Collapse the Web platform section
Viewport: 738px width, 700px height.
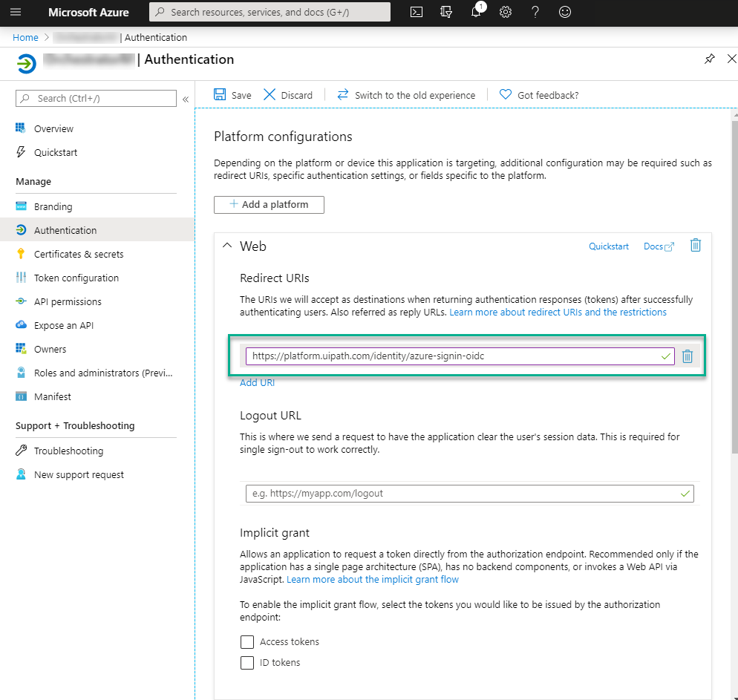(x=227, y=246)
